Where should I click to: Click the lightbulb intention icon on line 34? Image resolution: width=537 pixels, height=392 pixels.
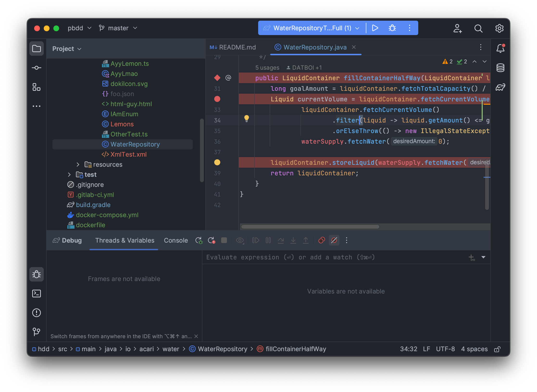[247, 119]
